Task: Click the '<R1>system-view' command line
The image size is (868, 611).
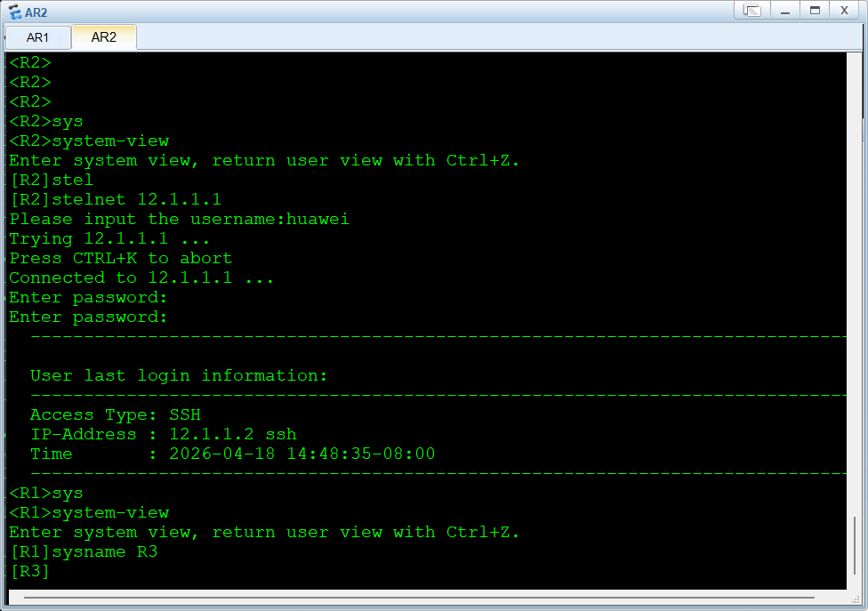Action: (89, 513)
